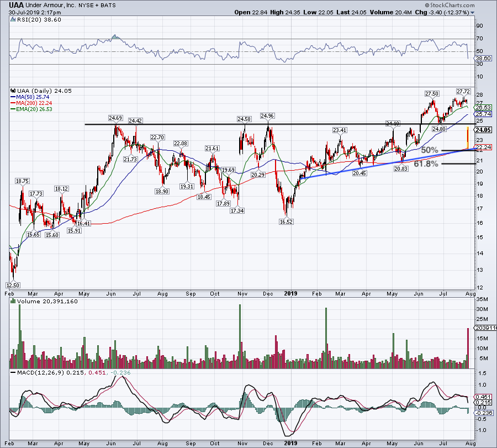Click the 50% retracement annotation
Image resolution: width=497 pixels, height=448 pixels.
pos(430,150)
